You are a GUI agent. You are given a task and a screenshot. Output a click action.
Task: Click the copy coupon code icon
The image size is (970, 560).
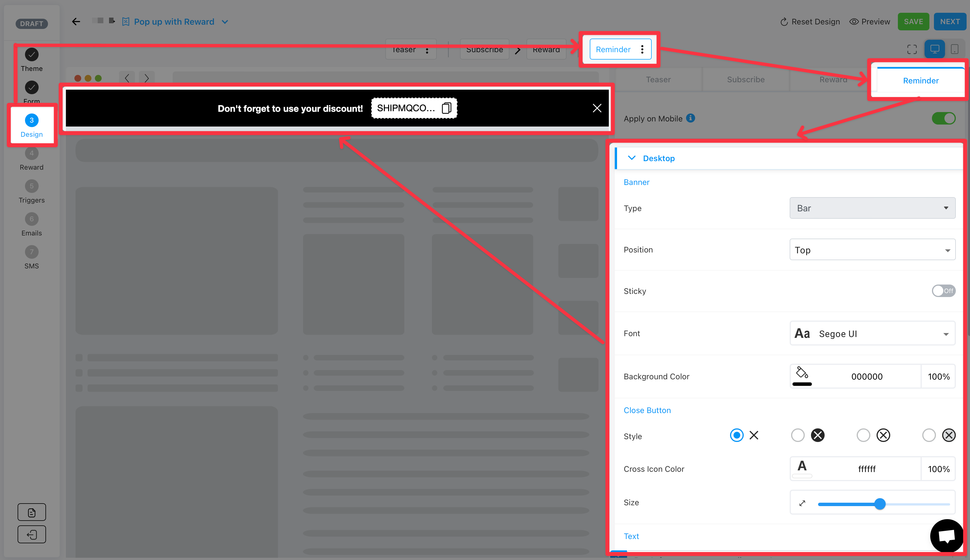click(446, 108)
